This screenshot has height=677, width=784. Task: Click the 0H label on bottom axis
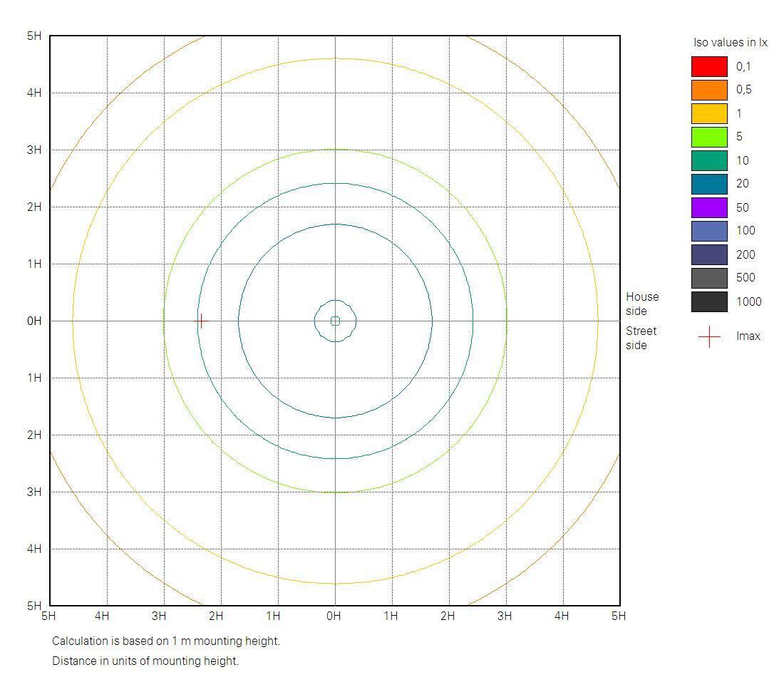(334, 616)
